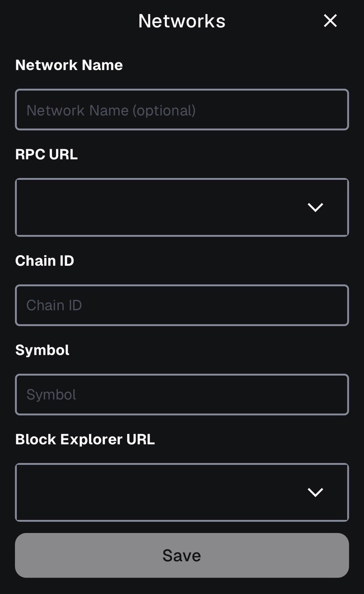Focus the Chain ID input field
This screenshot has width=364, height=594.
(x=181, y=305)
